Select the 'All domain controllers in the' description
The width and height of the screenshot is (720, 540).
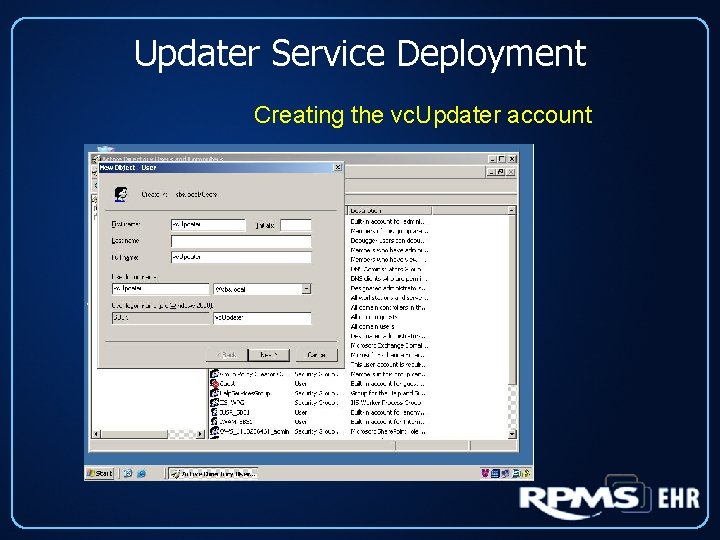[x=388, y=308]
